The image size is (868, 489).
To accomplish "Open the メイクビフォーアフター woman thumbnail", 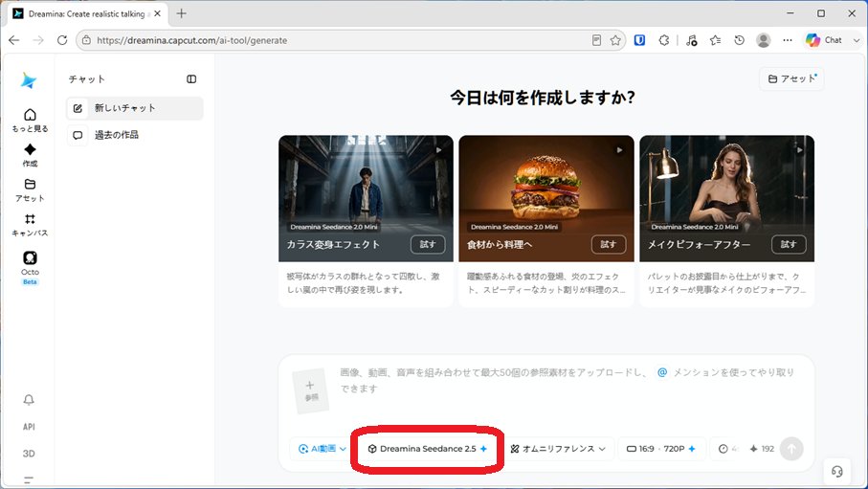I will pos(726,198).
